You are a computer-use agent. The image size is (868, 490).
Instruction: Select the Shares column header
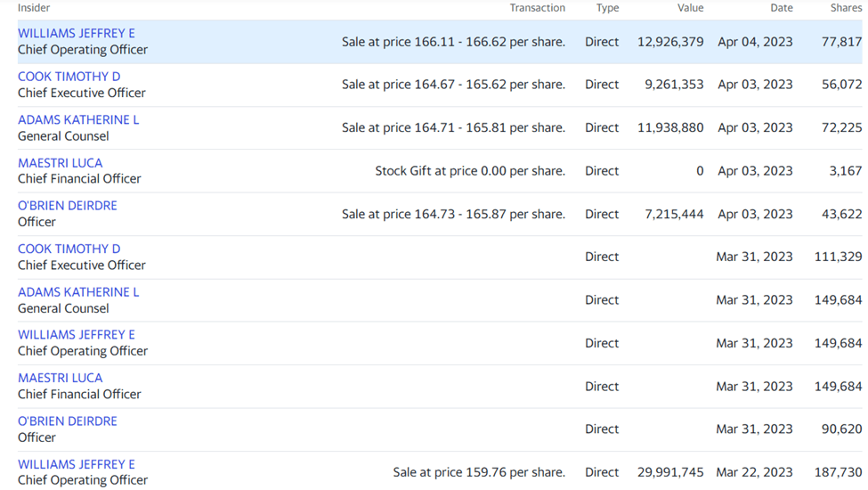point(845,8)
